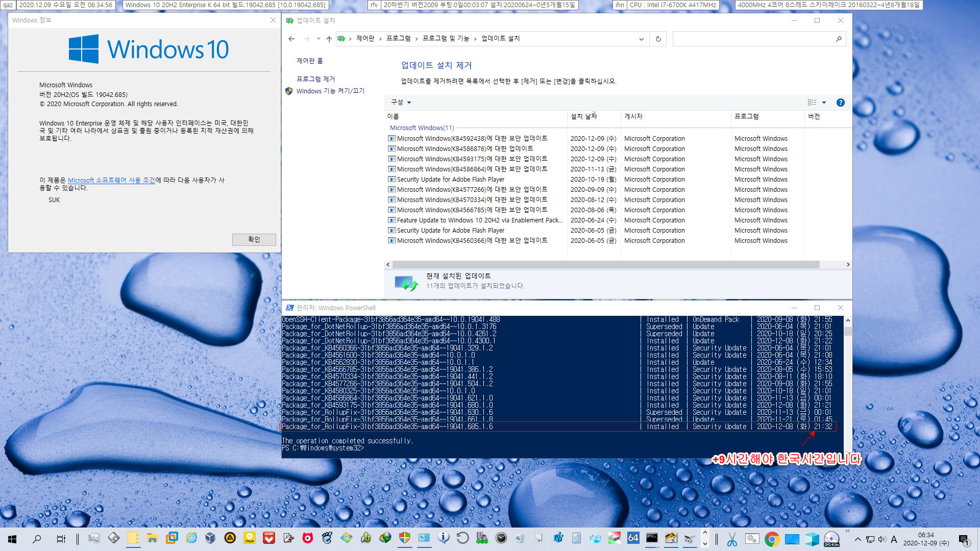Expand address bar history dropdown
The height and width of the screenshot is (551, 980).
coord(642,39)
